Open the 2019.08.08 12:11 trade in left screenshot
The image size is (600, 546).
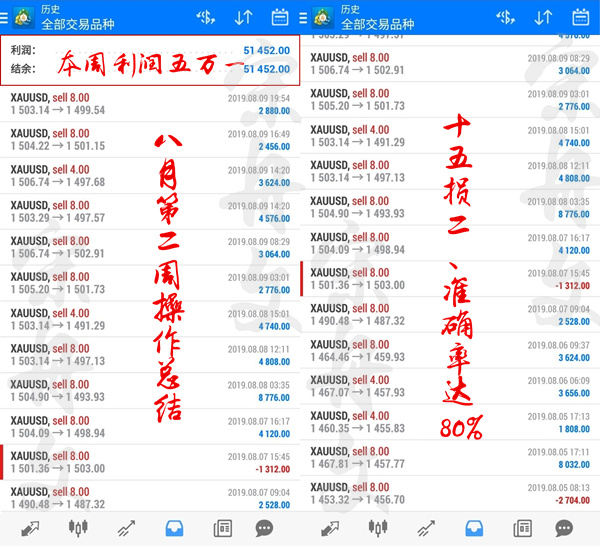(150, 355)
